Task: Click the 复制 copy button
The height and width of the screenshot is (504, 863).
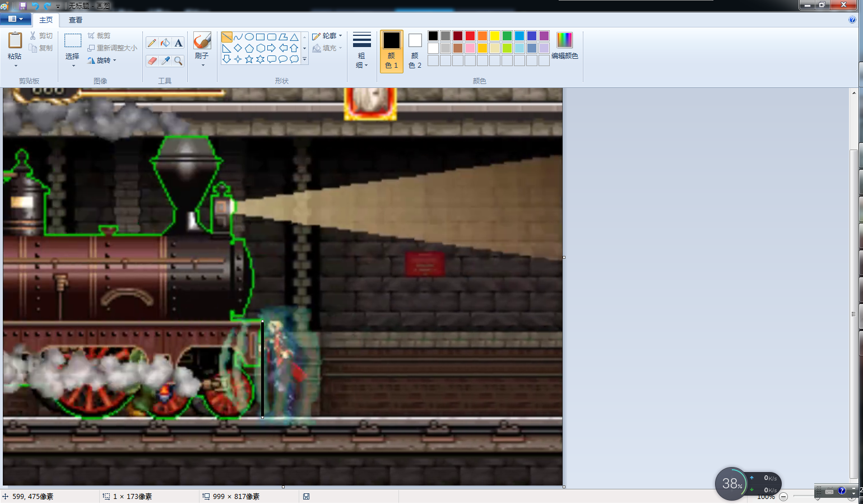Action: click(x=41, y=48)
